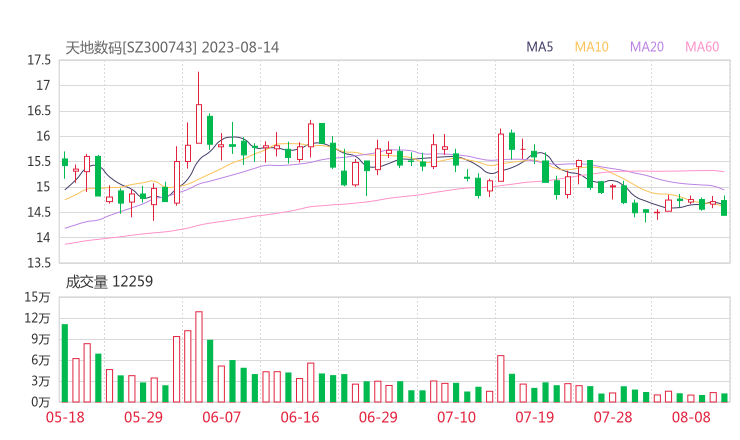Click the 07-19 date axis label

click(534, 417)
